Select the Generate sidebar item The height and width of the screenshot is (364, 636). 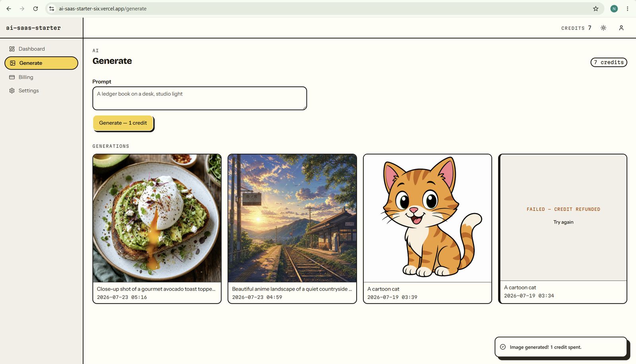tap(41, 63)
